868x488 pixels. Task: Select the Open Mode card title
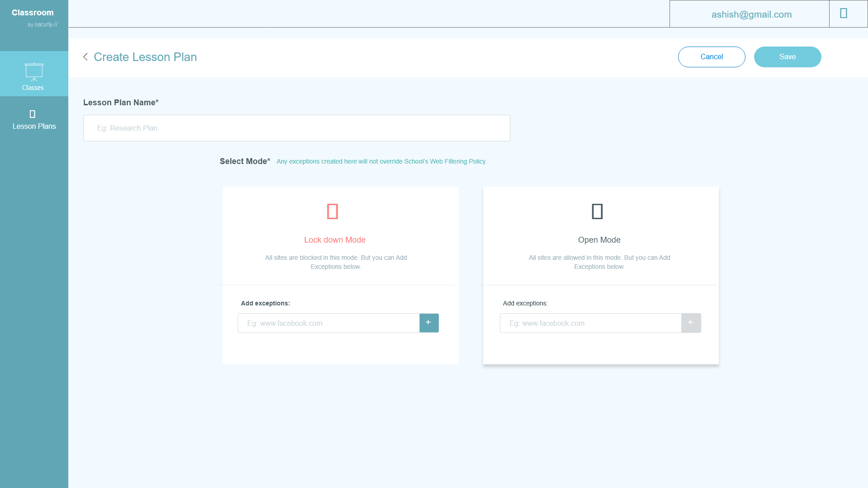coord(599,240)
